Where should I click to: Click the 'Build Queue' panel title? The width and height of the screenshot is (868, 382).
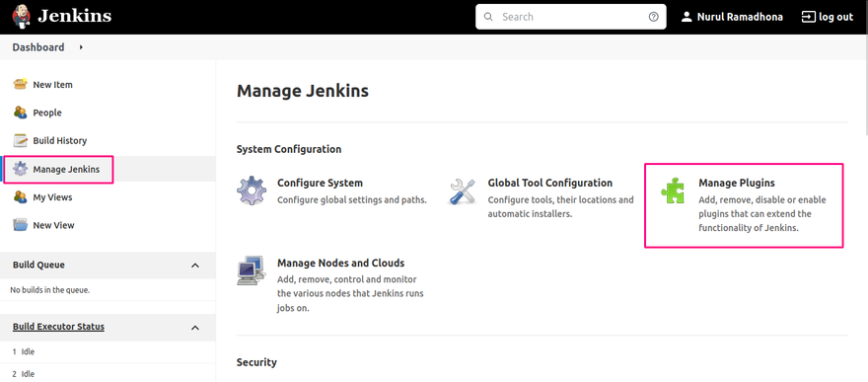[x=38, y=265]
